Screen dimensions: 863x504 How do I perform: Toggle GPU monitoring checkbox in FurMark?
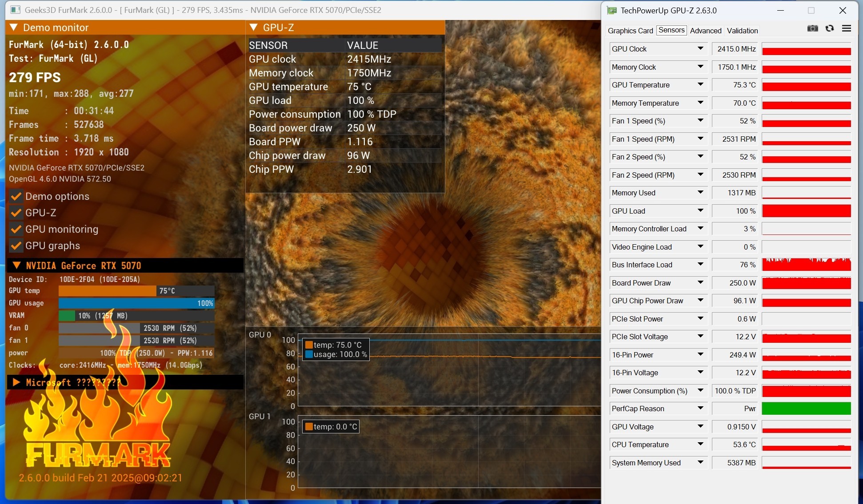point(16,229)
